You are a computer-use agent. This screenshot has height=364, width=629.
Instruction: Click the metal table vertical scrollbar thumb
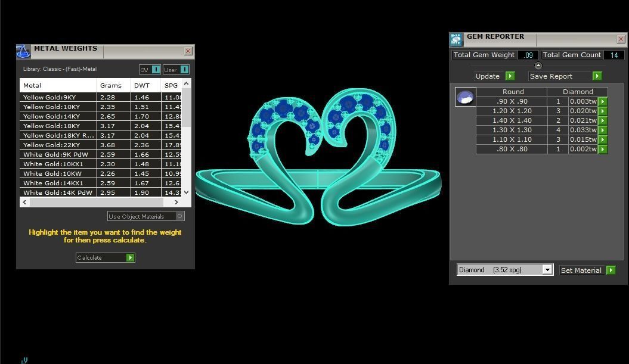186,107
